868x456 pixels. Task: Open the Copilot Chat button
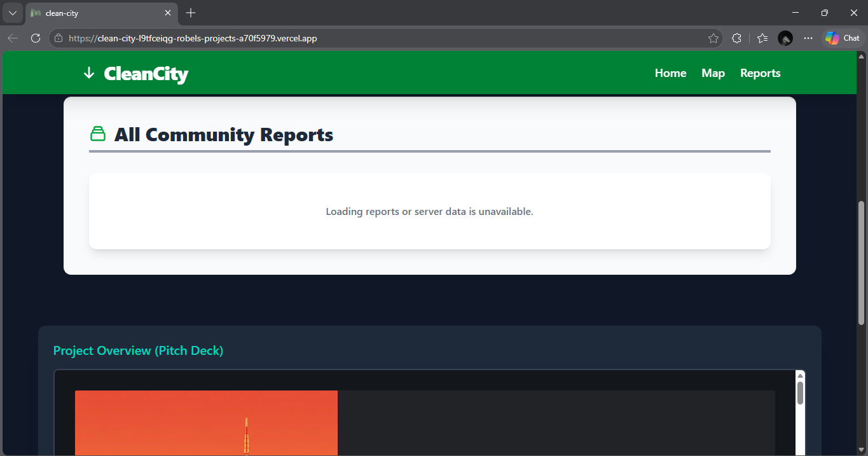point(843,38)
